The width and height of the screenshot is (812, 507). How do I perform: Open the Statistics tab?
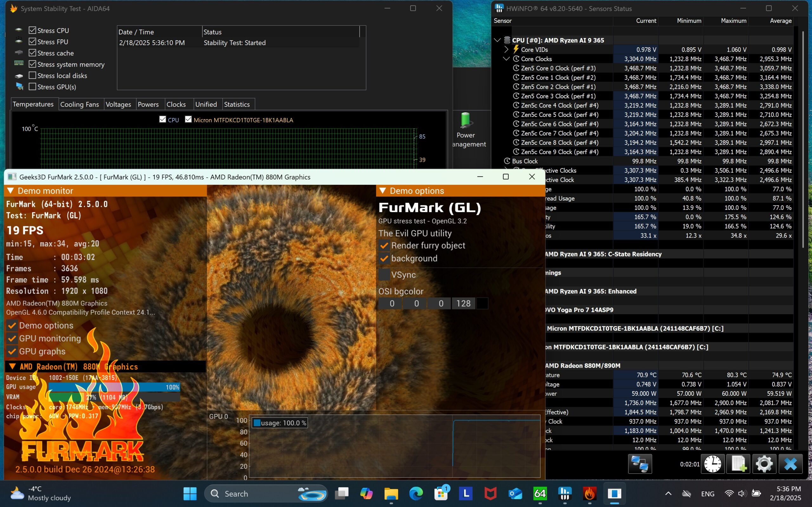pos(237,104)
